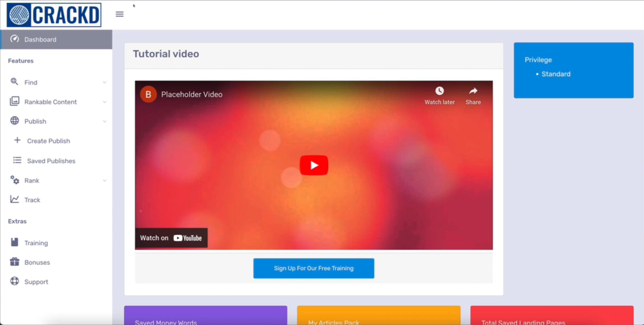Click the Placeholder Video title link
Image resolution: width=644 pixels, height=325 pixels.
(192, 94)
